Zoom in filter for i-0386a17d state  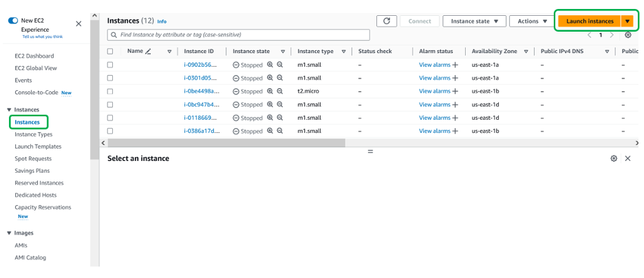point(270,131)
